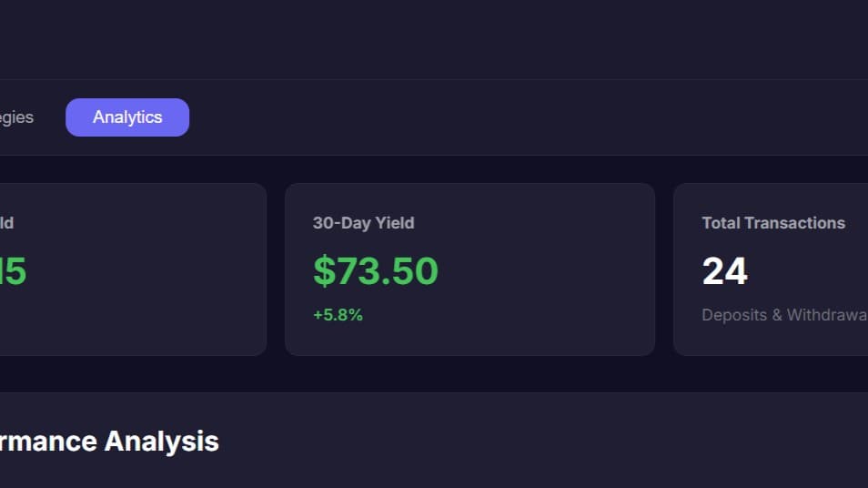Click the space below the +5.8% text
868x488 pixels.
(x=338, y=341)
